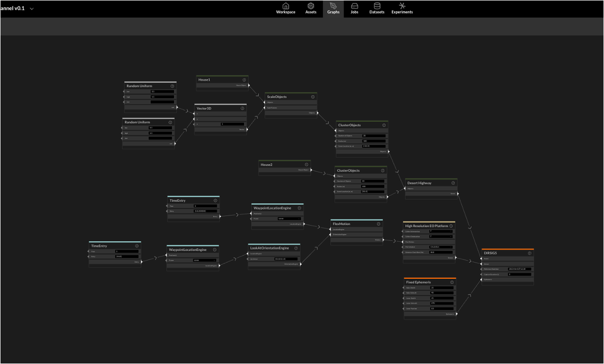Image resolution: width=604 pixels, height=364 pixels.
Task: Open the Workspace section
Action: click(x=285, y=9)
